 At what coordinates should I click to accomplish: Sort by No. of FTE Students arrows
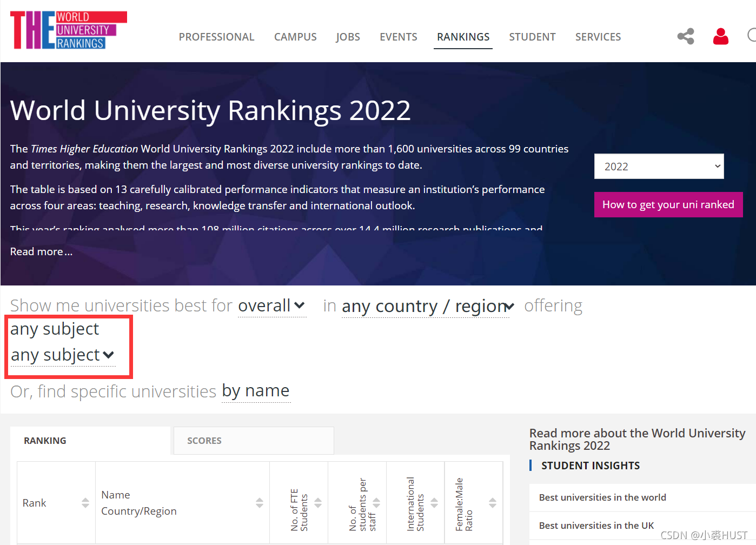point(318,503)
